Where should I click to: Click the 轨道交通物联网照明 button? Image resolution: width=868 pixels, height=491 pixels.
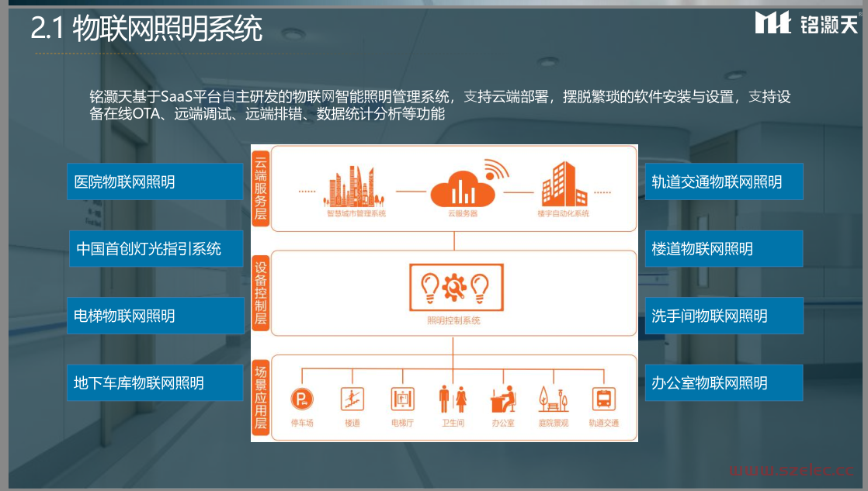click(724, 182)
